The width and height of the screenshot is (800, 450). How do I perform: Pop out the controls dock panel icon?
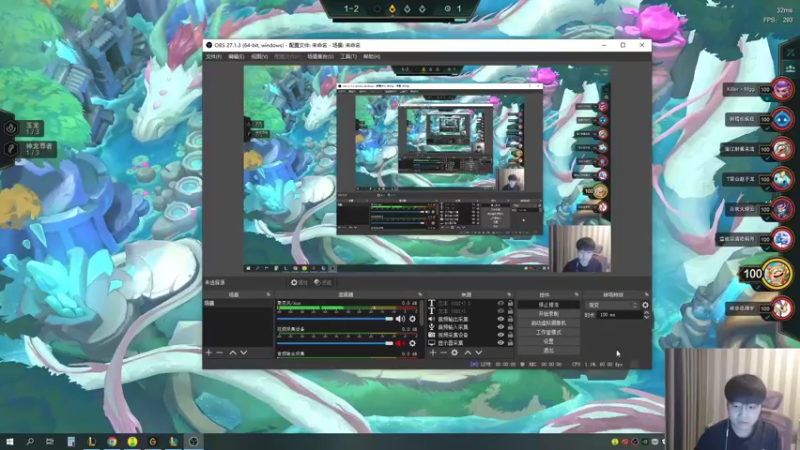click(x=577, y=294)
